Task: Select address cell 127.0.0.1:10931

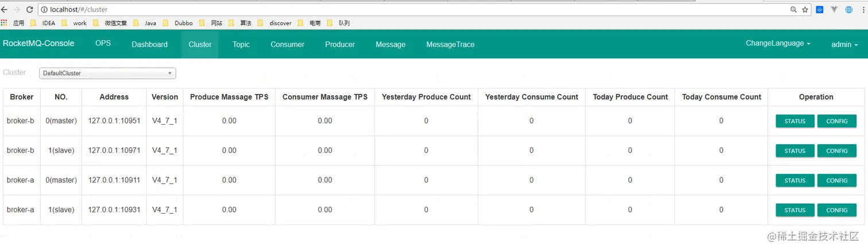Action: pyautogui.click(x=114, y=210)
